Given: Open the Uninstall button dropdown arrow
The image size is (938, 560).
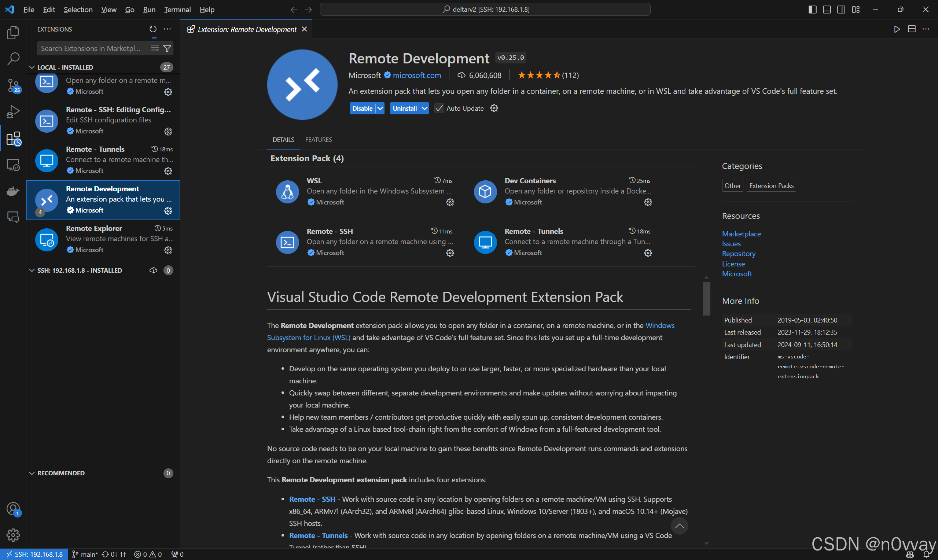Looking at the screenshot, I should click(x=424, y=108).
